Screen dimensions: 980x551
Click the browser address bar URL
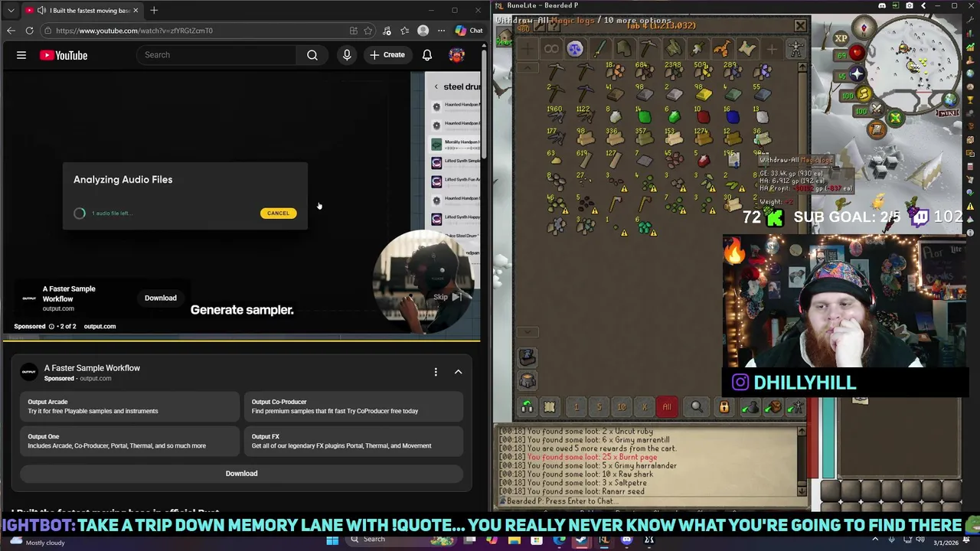(x=134, y=31)
